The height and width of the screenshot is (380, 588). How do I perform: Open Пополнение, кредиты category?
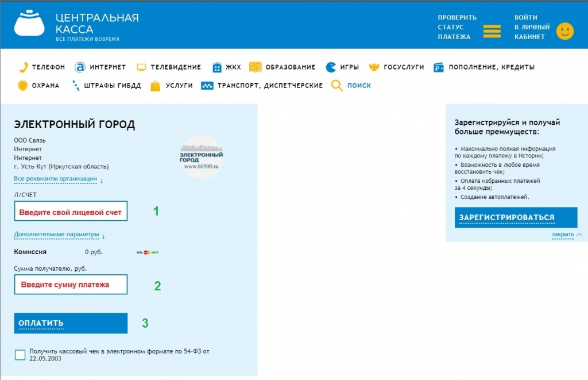492,67
